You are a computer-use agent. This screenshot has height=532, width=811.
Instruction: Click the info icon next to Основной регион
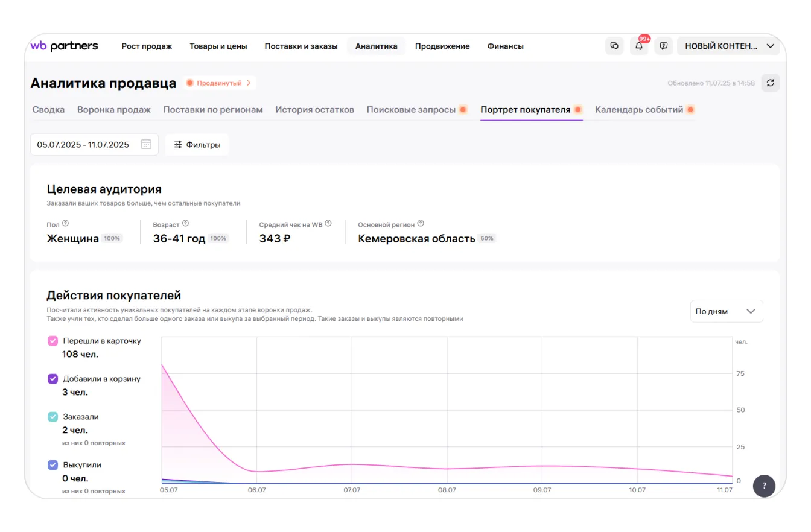[x=421, y=223]
